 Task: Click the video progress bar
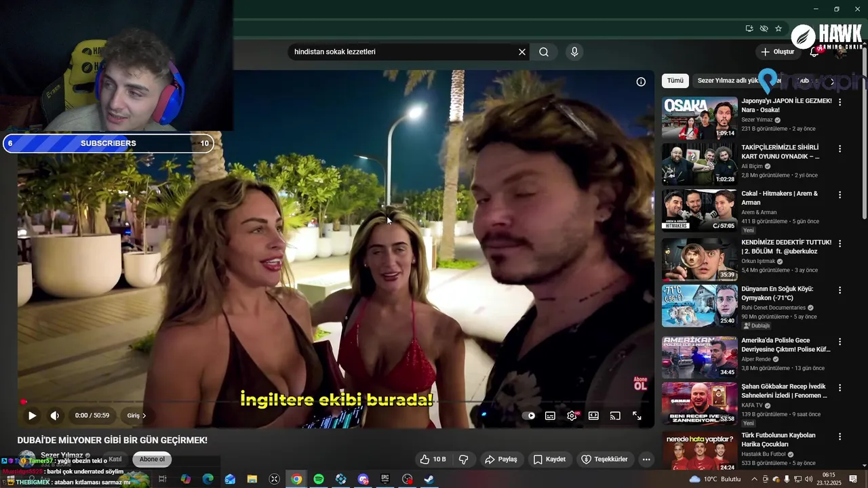pyautogui.click(x=336, y=402)
